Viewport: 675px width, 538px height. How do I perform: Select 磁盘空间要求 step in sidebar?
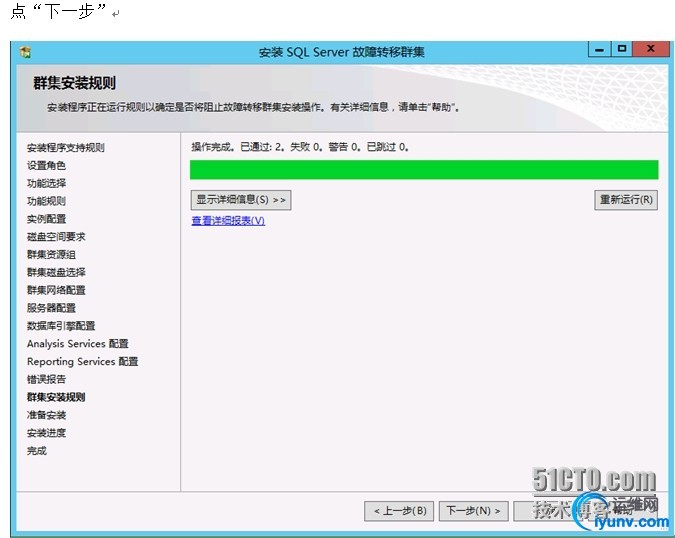[x=56, y=237]
